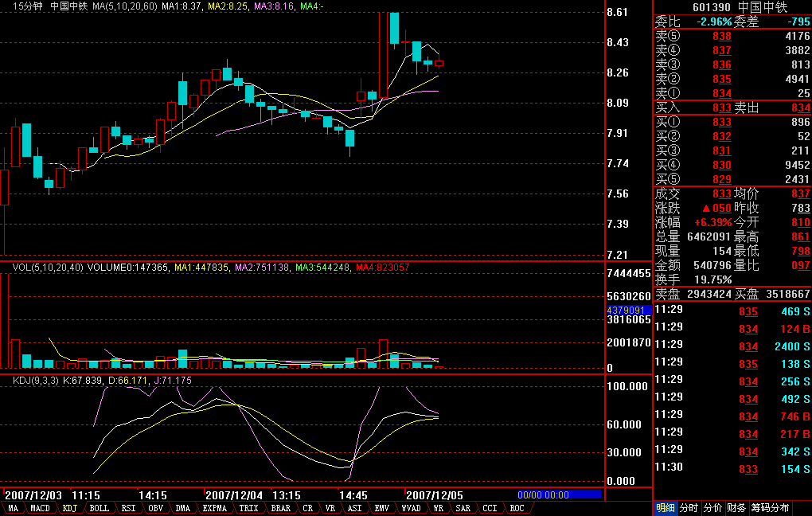Click the 买⑤ bid price 829
The image size is (812, 516).
click(x=721, y=179)
